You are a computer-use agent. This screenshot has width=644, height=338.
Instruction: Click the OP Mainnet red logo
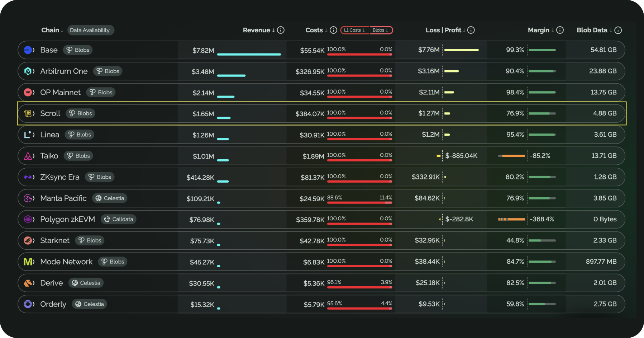[x=28, y=93]
